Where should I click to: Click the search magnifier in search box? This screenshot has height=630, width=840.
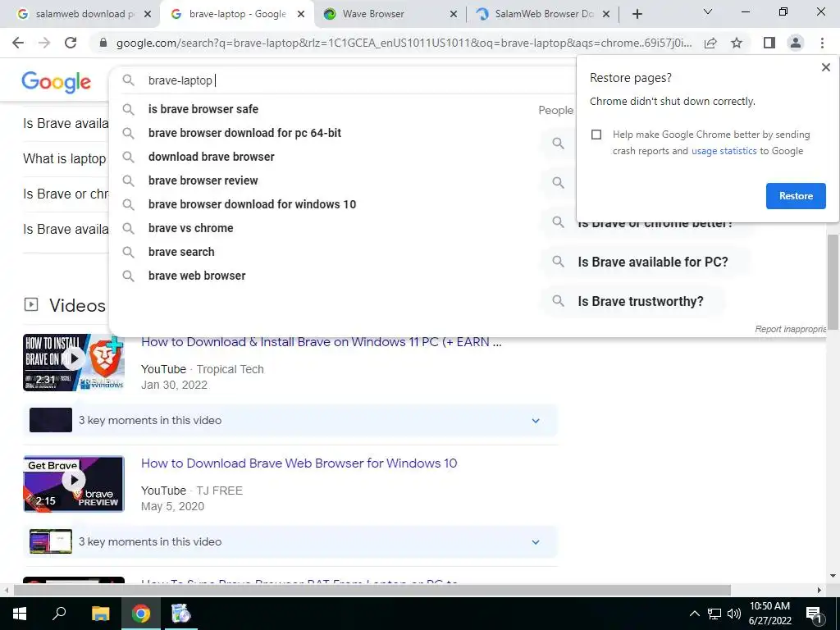coord(128,80)
